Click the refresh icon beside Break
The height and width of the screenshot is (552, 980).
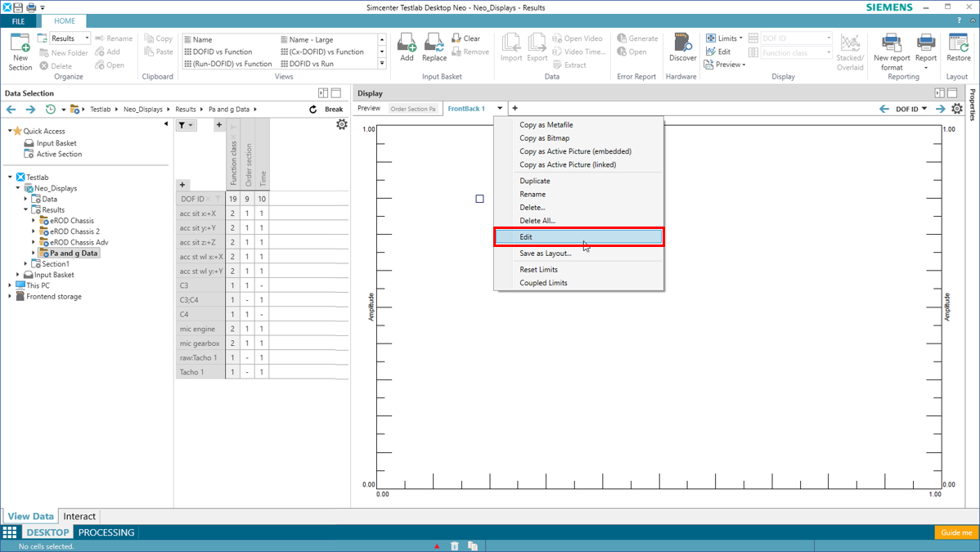[312, 110]
